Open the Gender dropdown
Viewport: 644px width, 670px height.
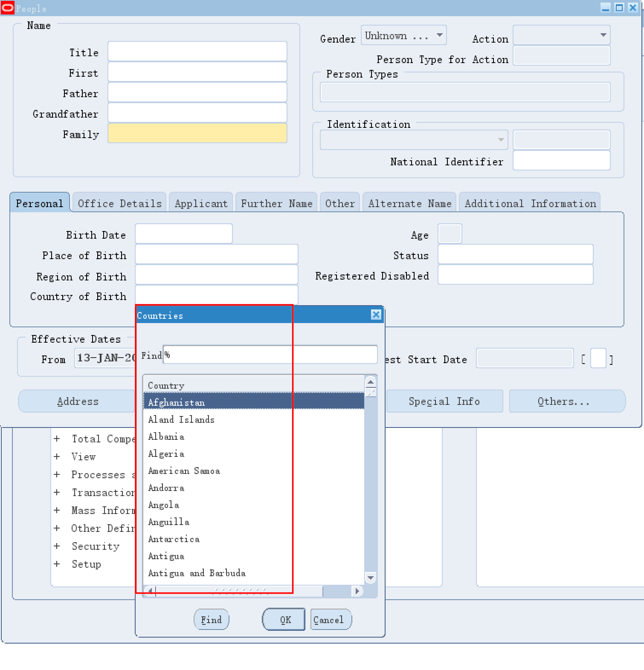(439, 35)
